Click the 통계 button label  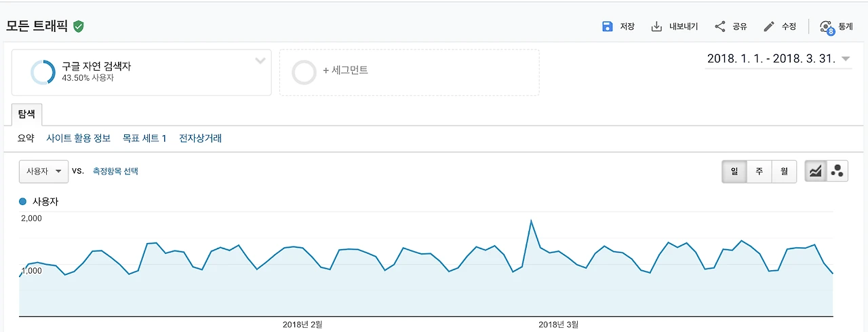(x=846, y=26)
